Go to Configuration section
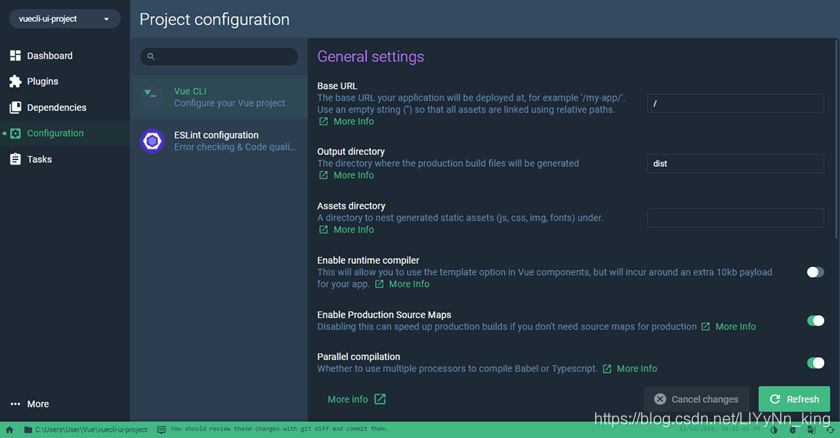 click(x=65, y=133)
